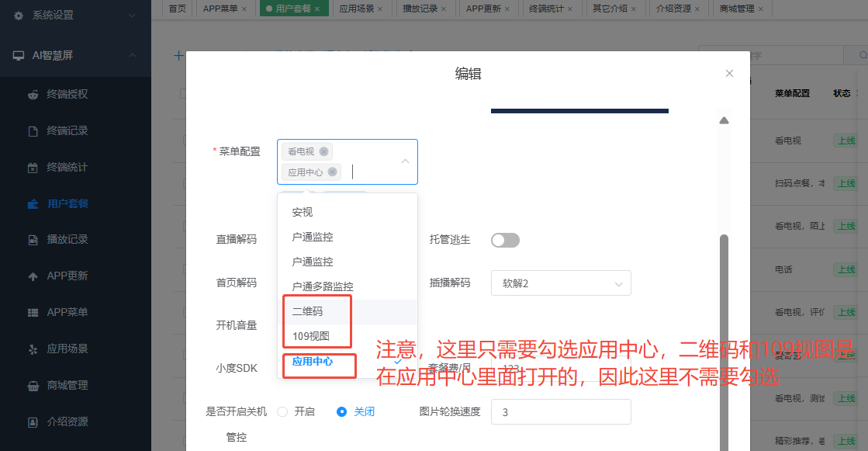
Task: Click the APP菜单 grid icon
Action: (x=33, y=313)
